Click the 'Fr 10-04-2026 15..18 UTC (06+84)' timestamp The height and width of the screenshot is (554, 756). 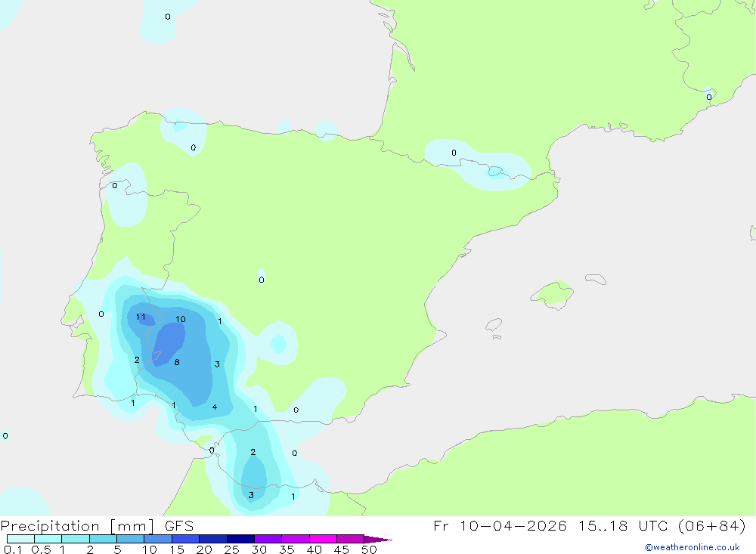pyautogui.click(x=590, y=525)
